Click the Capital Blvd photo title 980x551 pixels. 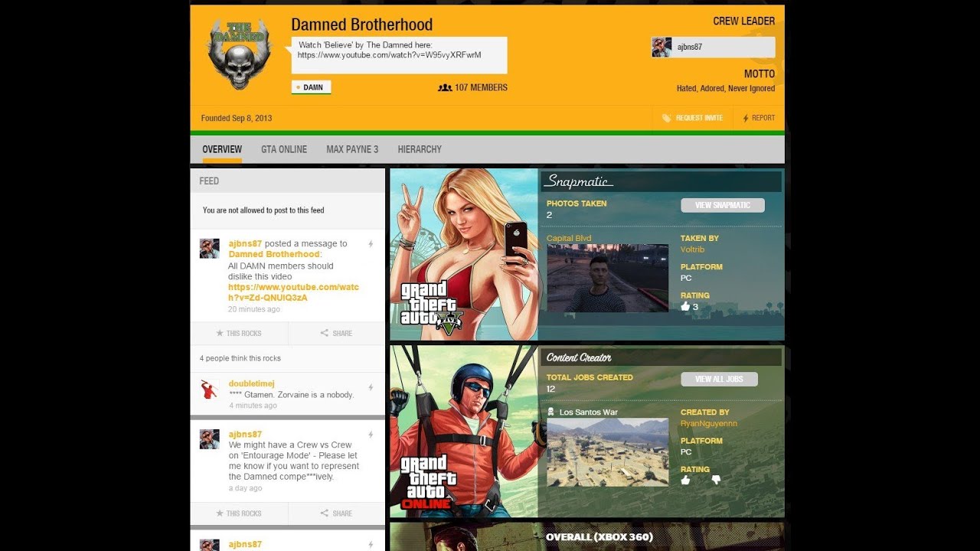[x=569, y=238]
